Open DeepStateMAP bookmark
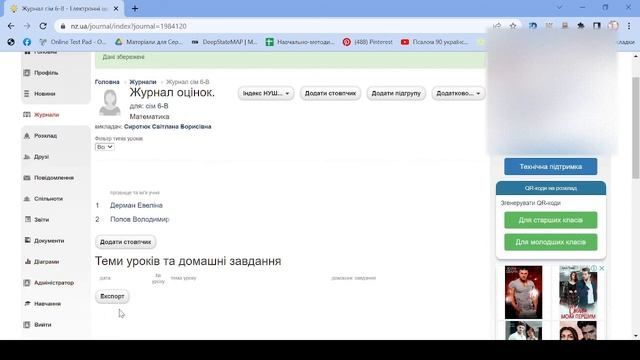 pos(224,42)
